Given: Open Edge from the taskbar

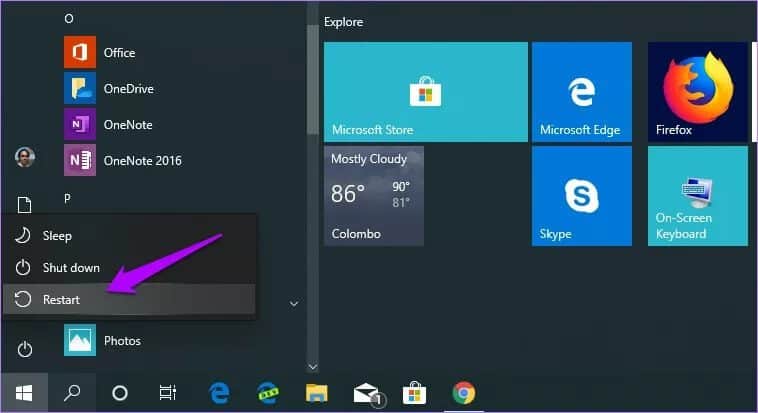Looking at the screenshot, I should [219, 393].
